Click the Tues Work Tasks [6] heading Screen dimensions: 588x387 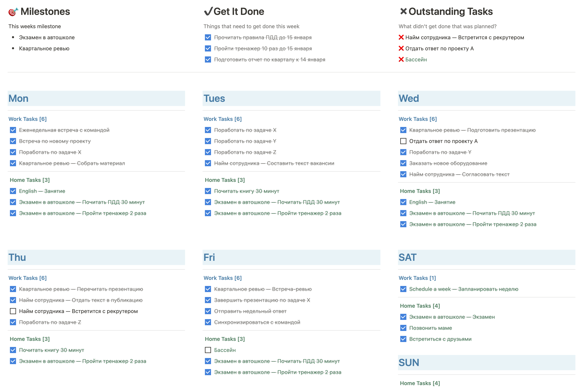click(222, 119)
